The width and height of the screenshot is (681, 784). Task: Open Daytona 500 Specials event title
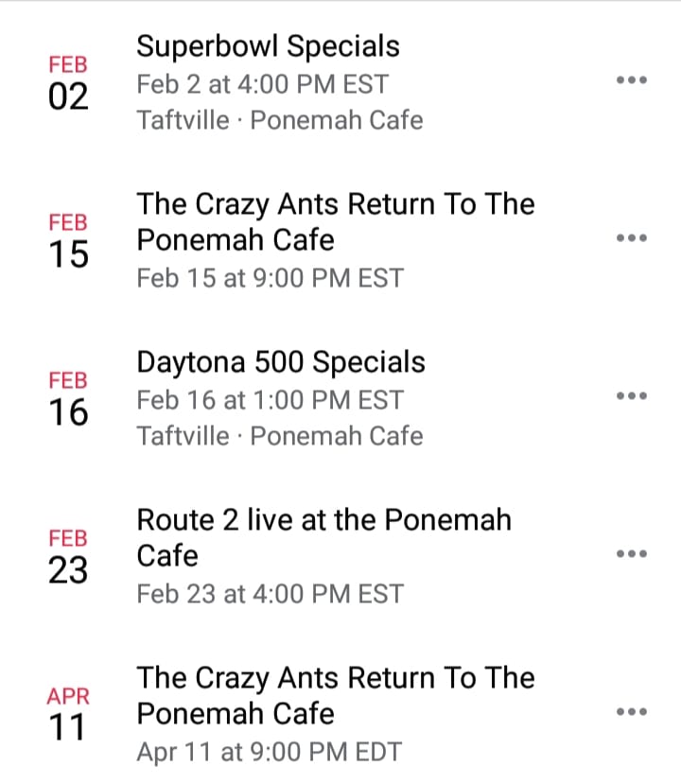281,362
